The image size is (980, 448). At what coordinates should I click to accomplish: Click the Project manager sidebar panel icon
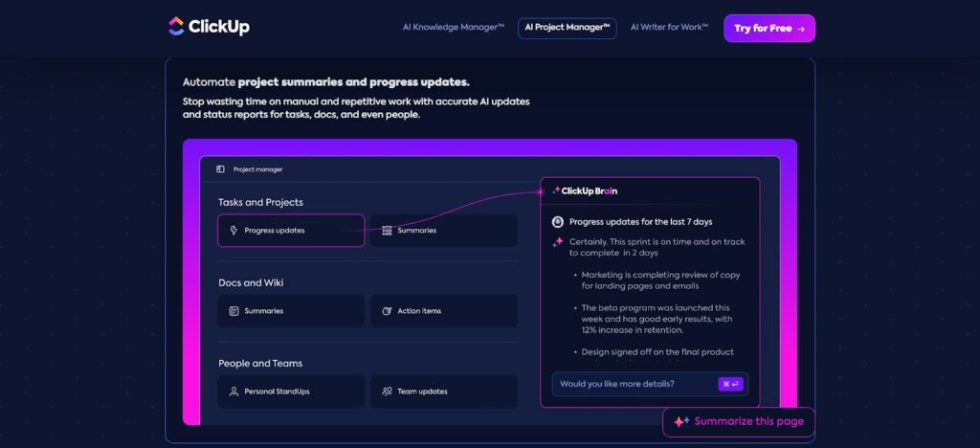[220, 169]
